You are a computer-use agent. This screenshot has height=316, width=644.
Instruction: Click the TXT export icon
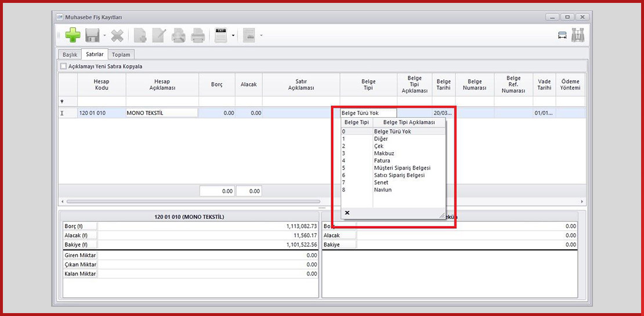click(x=221, y=35)
